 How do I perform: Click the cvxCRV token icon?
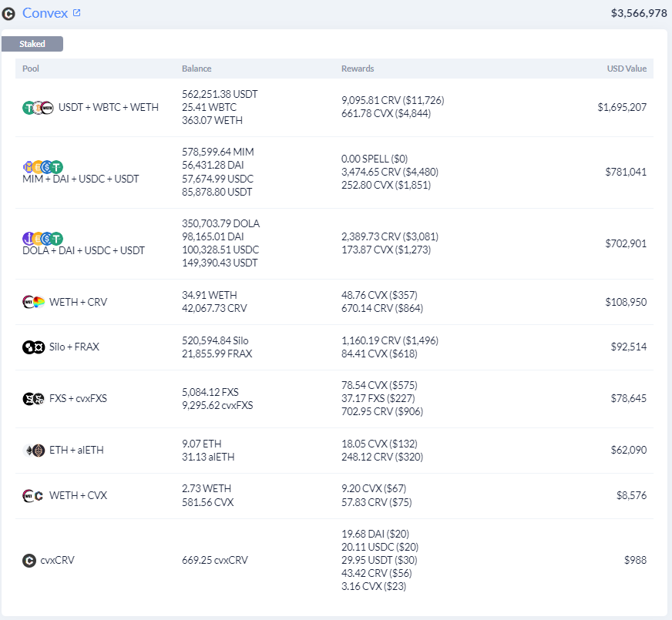(29, 561)
